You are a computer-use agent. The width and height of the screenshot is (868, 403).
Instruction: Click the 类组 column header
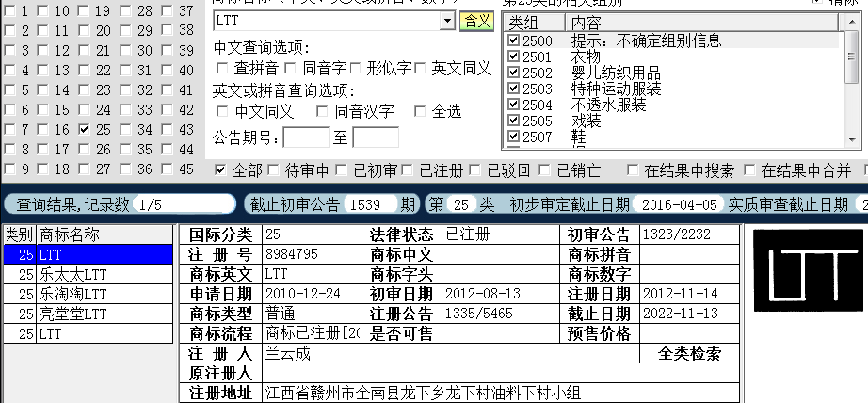pos(535,23)
